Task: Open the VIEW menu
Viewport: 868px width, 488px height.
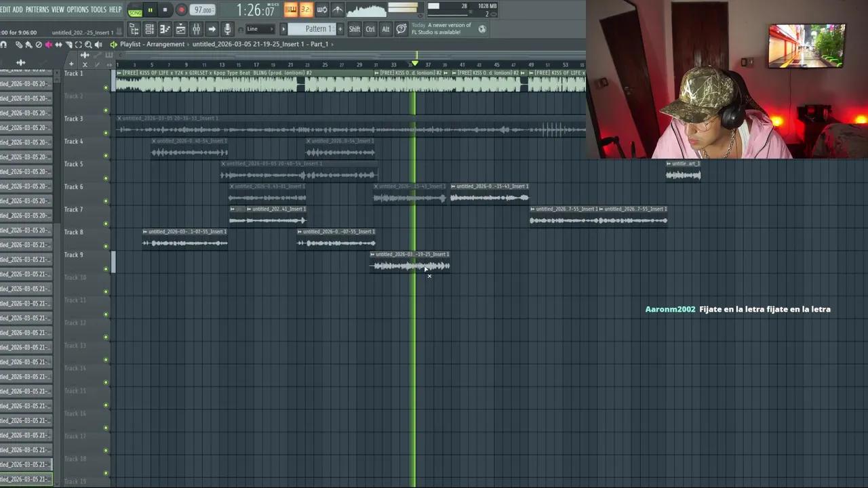Action: [58, 9]
